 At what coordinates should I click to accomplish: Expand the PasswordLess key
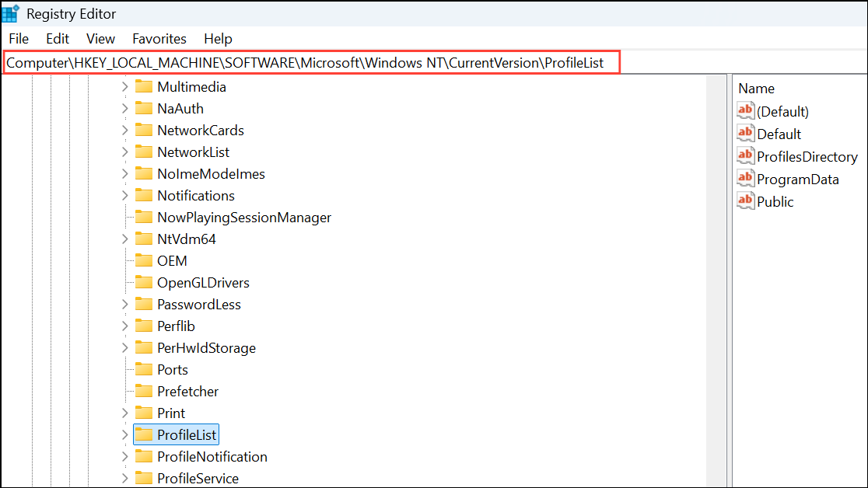point(125,305)
